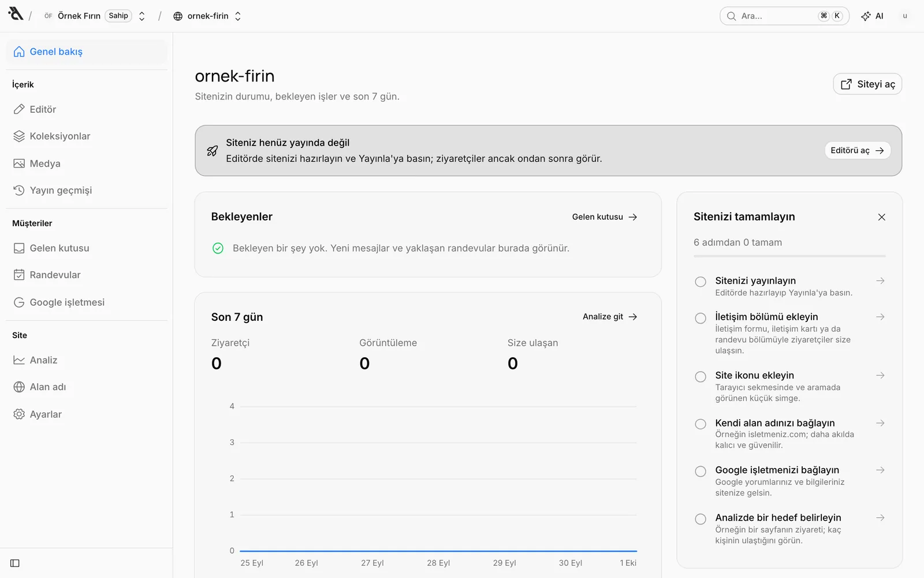Screen dimensions: 924x578
Task: Open Medya in the sidebar
Action: click(87, 164)
